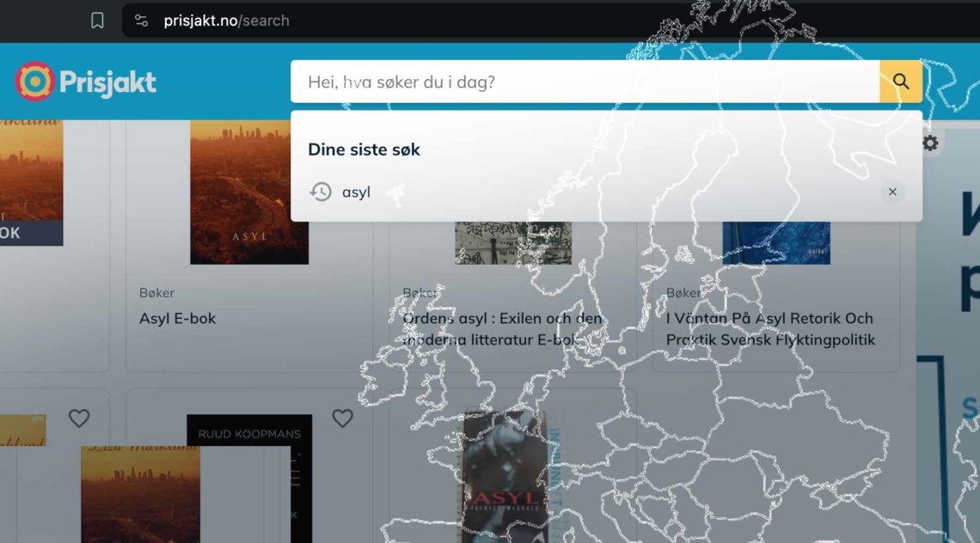Click the blue book cover thumbnail
Image resolution: width=980 pixels, height=543 pixels.
776,242
